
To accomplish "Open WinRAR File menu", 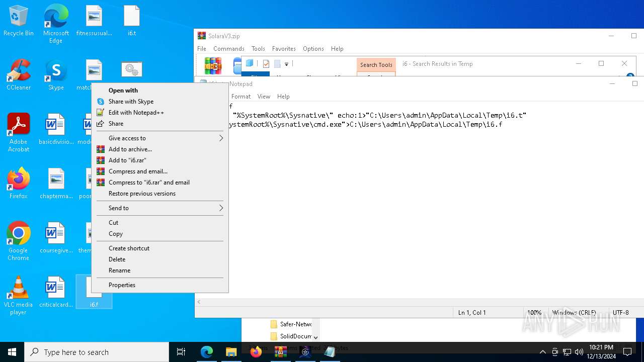I will 202,49.
